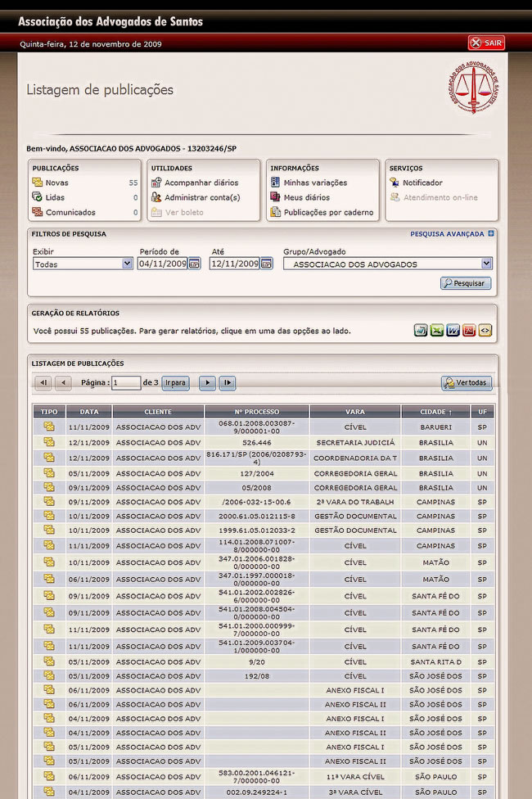Click the Página number input field
Screen dimensions: 532x799
coord(126,382)
